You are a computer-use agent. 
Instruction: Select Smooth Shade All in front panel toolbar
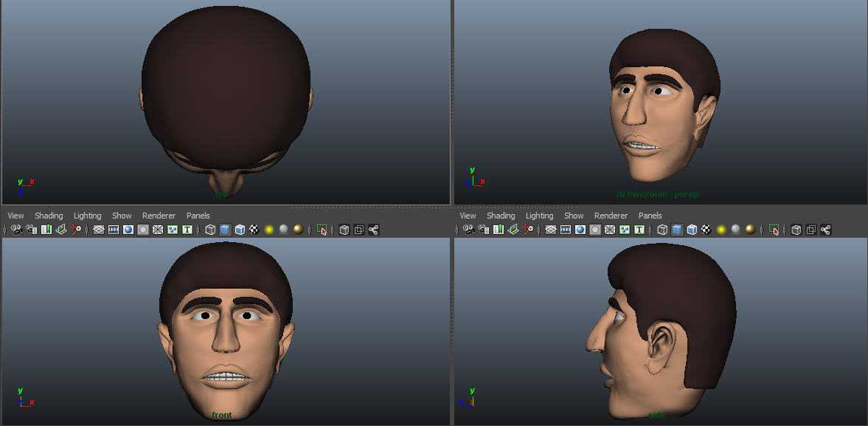[x=225, y=230]
